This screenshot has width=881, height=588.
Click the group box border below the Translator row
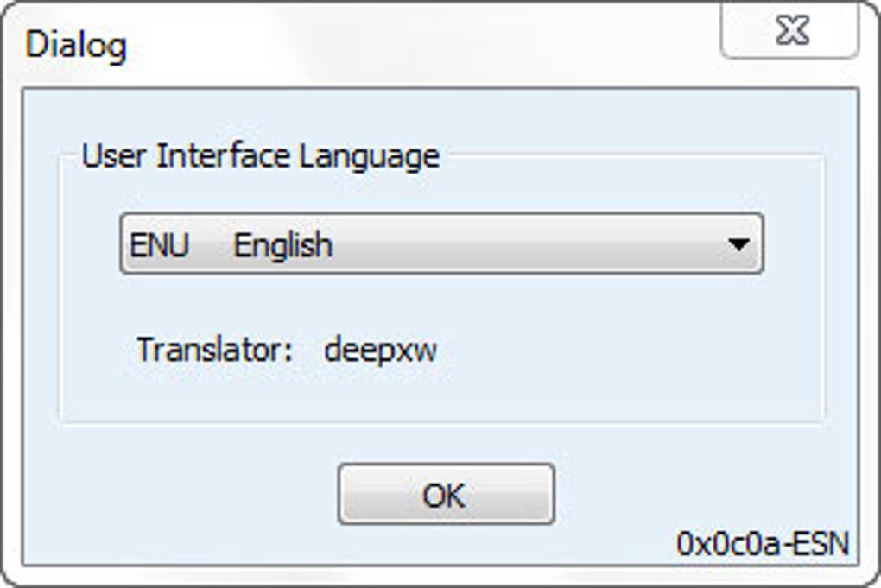point(440,423)
